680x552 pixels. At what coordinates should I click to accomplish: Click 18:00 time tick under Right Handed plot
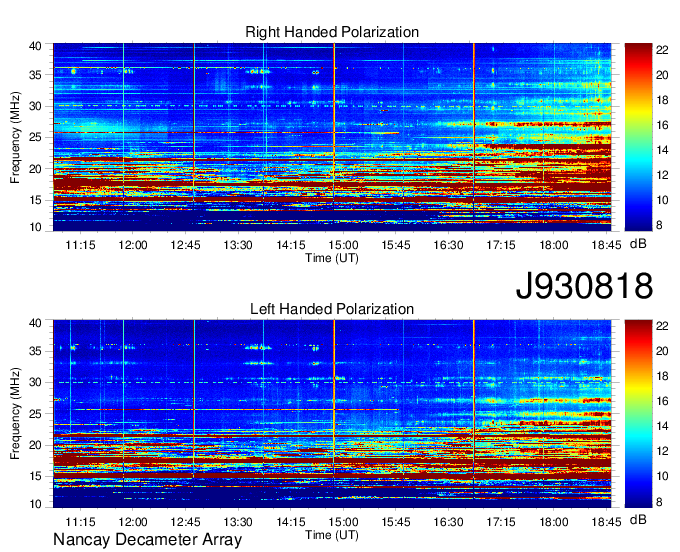coord(554,245)
